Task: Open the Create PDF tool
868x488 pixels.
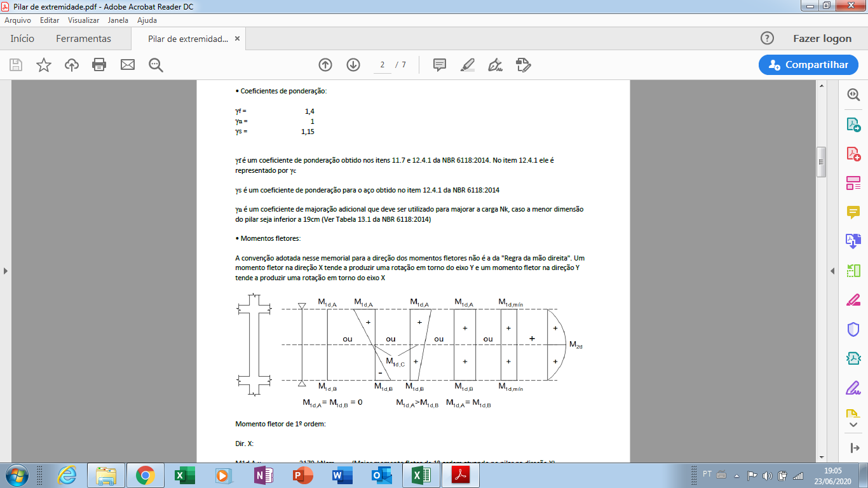Action: pos(853,154)
